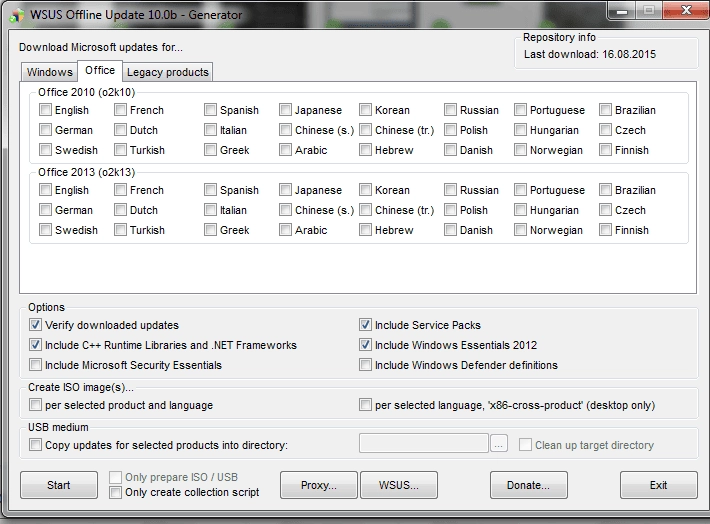Screen dimensions: 710x524
Task: Check Czech in Office 2010 group
Action: 605,130
